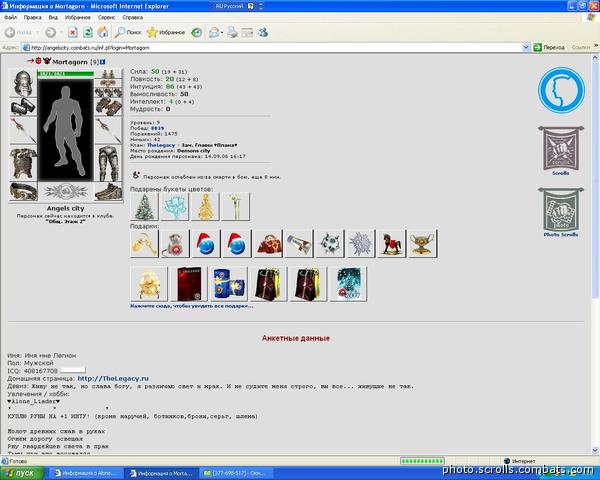Click the blue head profile circle icon
Image resolution: width=600 pixels, height=480 pixels.
tap(561, 90)
